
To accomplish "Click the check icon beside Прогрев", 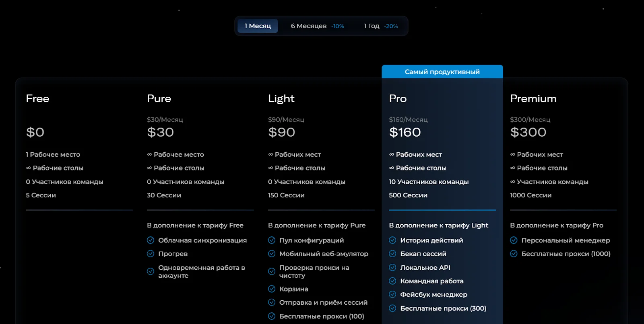I will pos(151,254).
